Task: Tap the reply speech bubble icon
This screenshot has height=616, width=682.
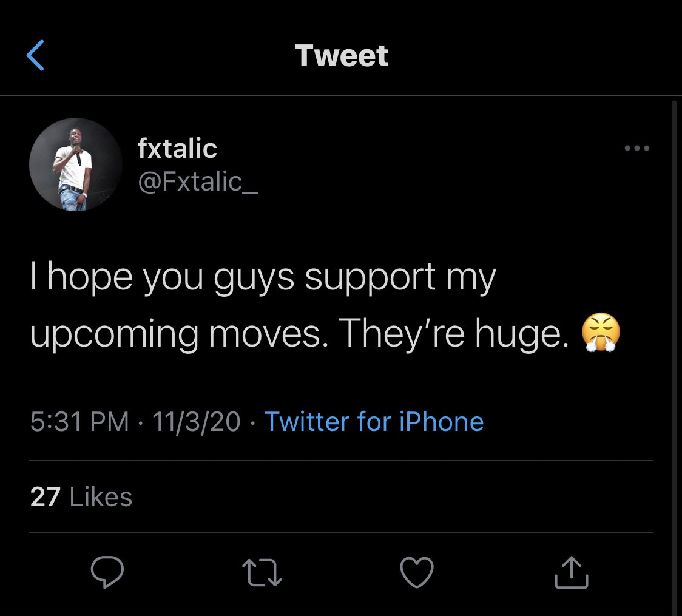Action: [x=107, y=572]
